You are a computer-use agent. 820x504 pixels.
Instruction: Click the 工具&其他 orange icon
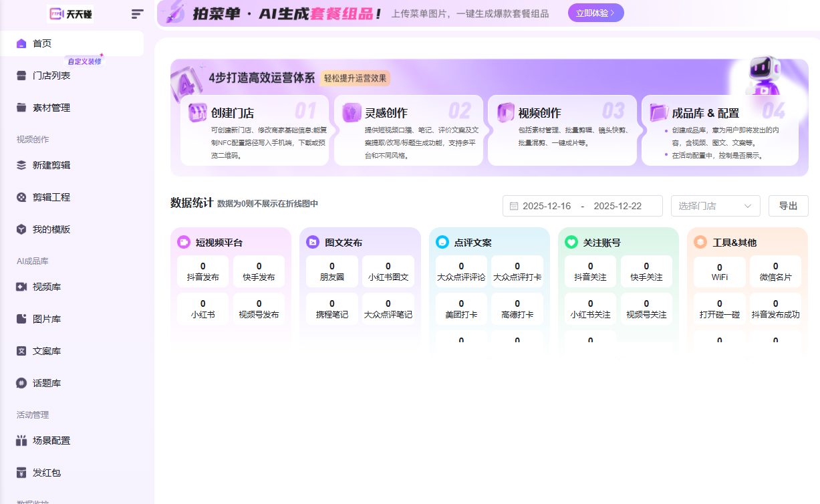700,242
